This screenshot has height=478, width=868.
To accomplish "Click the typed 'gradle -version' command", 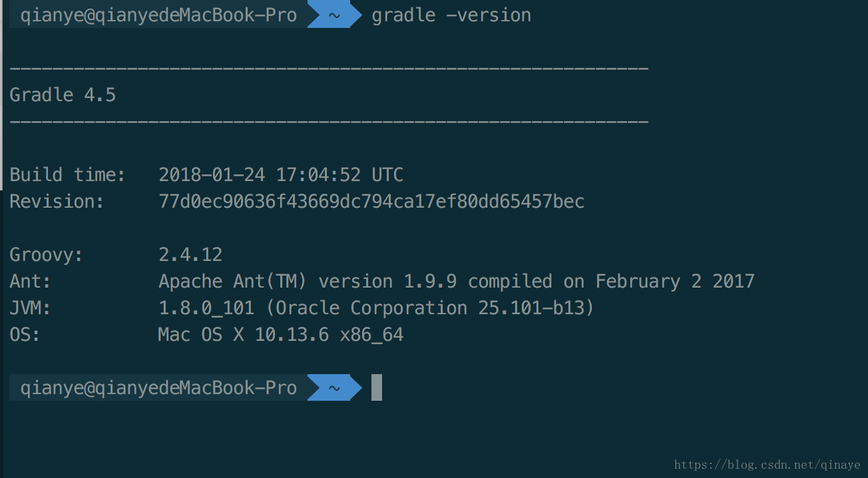I will (x=451, y=15).
